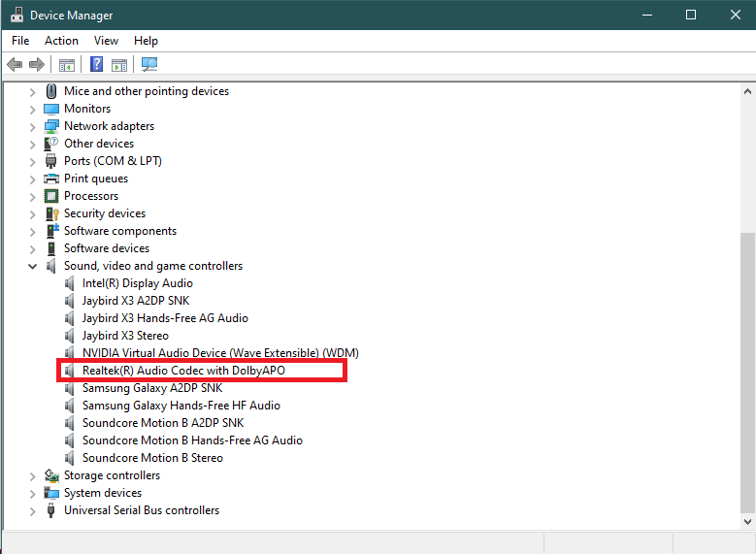
Task: Collapse Sound, video and game controllers node
Action: coord(32,266)
